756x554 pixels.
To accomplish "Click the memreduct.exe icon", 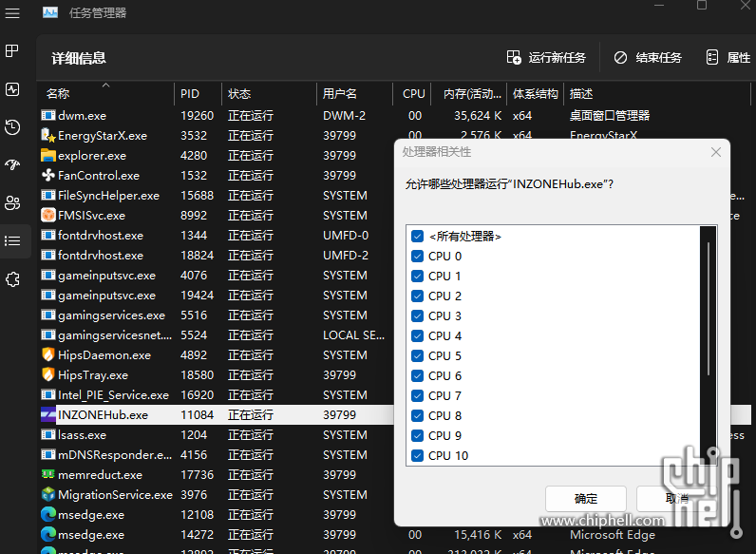I will [x=47, y=474].
